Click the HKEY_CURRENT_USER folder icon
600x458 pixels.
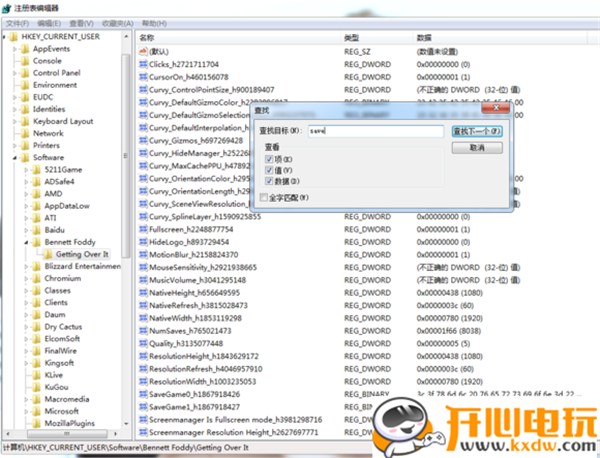pyautogui.click(x=13, y=36)
